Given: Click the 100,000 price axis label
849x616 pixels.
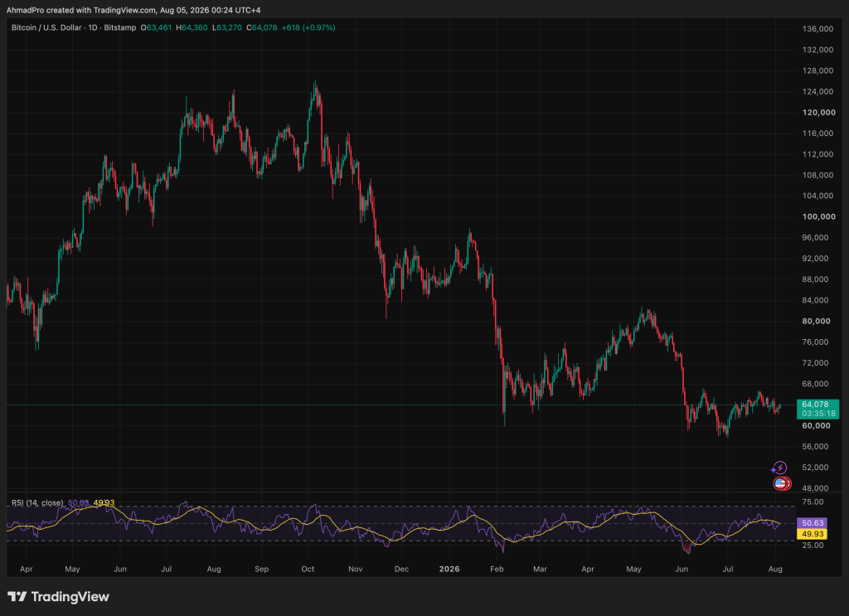Looking at the screenshot, I should [818, 216].
